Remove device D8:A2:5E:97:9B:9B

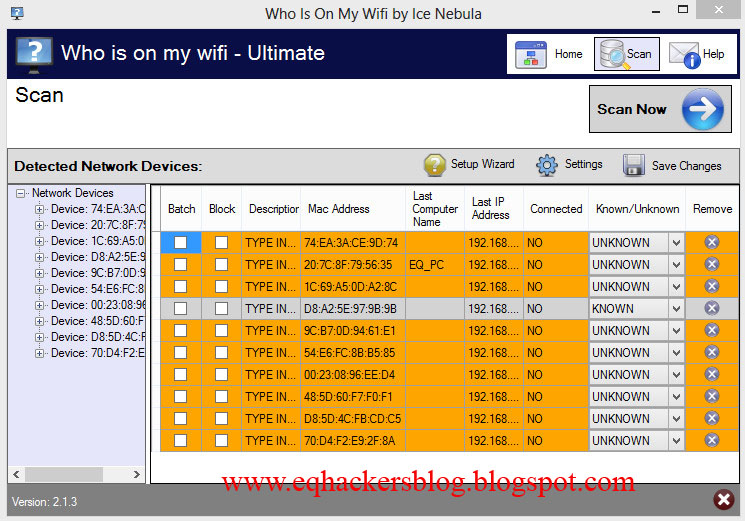tap(712, 308)
